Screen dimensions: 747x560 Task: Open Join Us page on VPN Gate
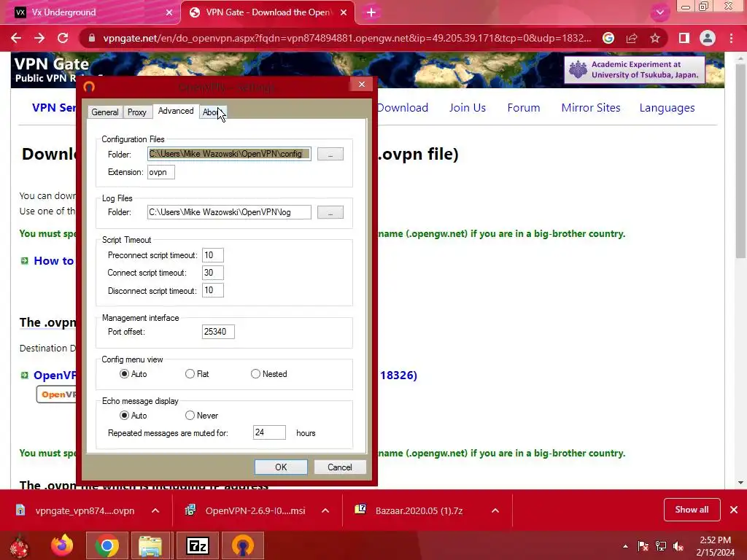point(468,108)
